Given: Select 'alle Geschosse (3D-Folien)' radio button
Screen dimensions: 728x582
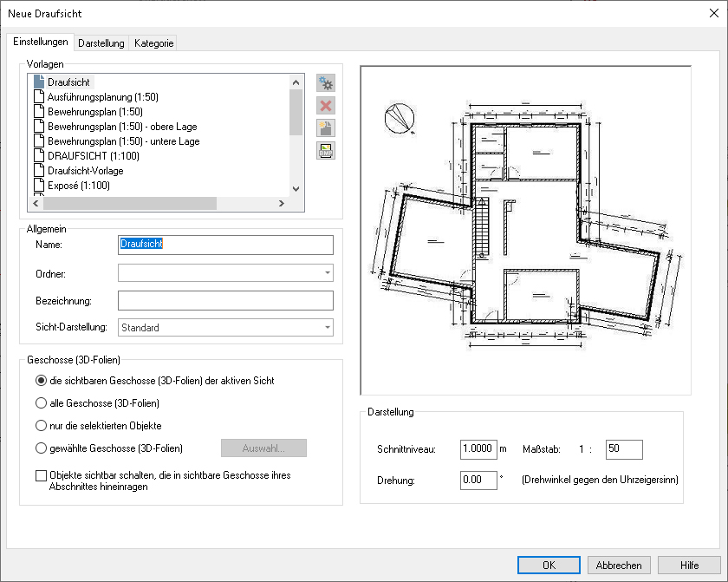Looking at the screenshot, I should coord(42,403).
